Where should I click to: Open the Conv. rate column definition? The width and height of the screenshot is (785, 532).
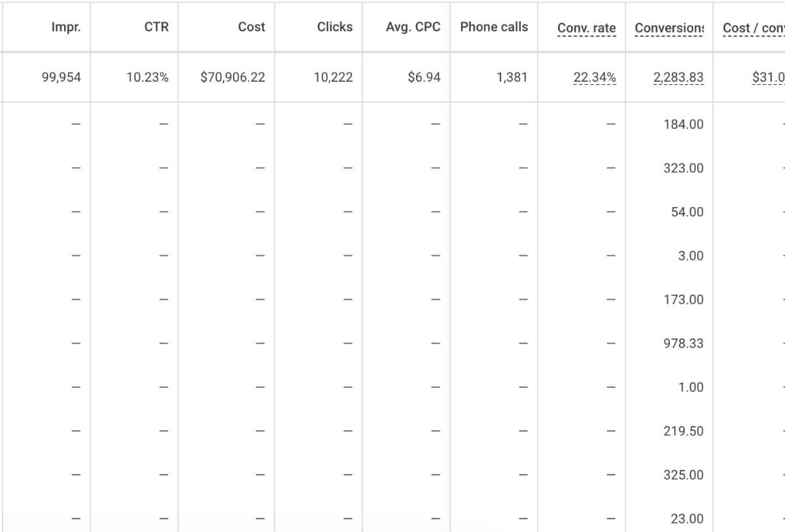(586, 28)
